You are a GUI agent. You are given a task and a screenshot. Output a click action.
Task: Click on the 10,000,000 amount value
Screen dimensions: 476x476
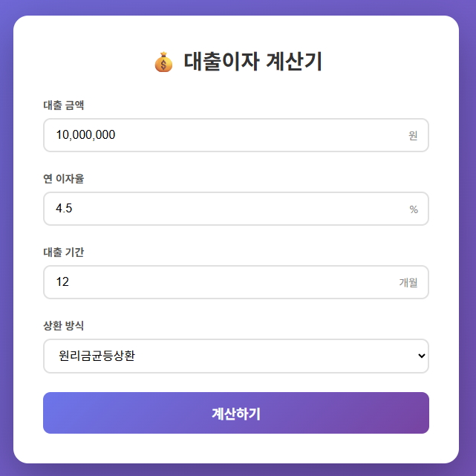click(85, 135)
